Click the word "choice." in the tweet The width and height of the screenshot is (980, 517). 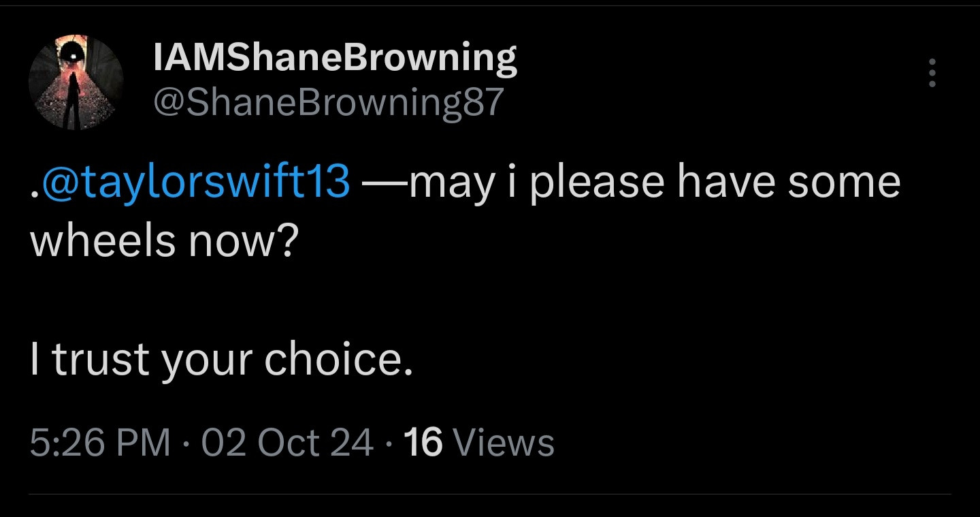click(x=338, y=362)
